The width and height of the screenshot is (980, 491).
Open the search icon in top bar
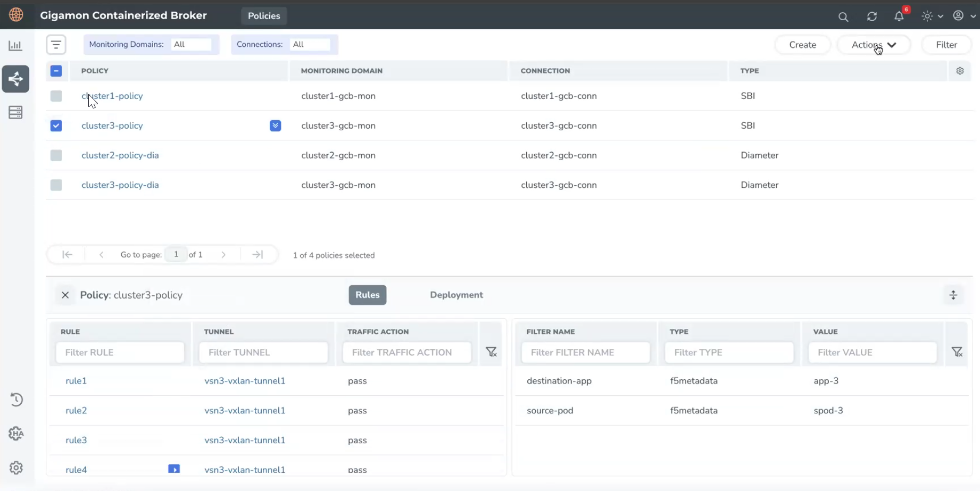pyautogui.click(x=843, y=16)
